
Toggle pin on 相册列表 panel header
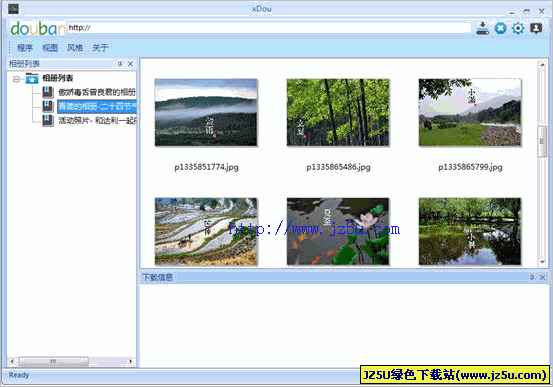point(120,64)
